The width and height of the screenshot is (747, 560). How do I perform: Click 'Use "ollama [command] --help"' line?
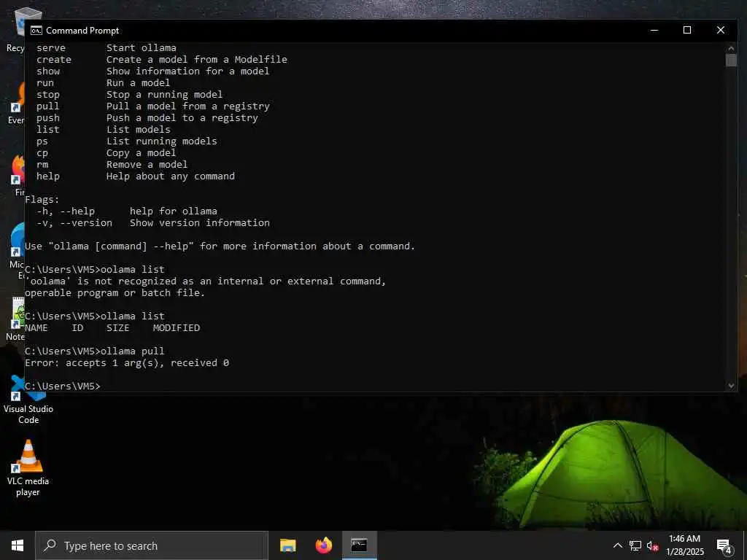point(220,246)
